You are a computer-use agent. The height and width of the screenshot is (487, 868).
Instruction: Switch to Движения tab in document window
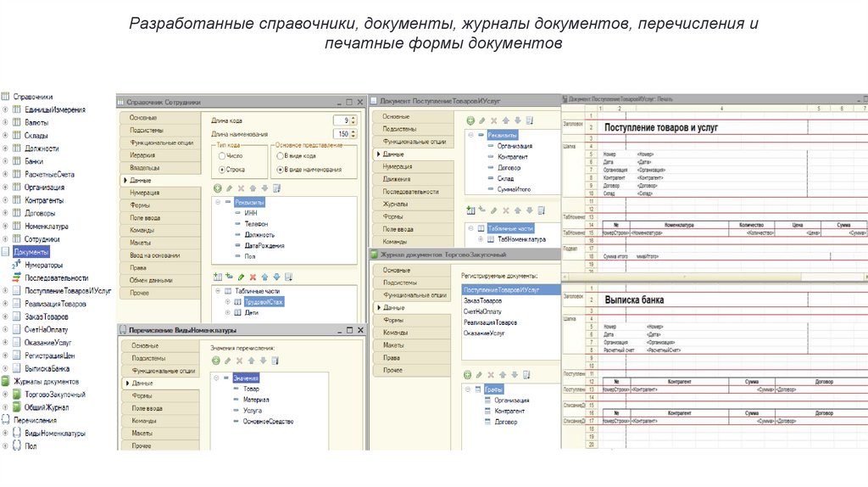click(x=397, y=179)
